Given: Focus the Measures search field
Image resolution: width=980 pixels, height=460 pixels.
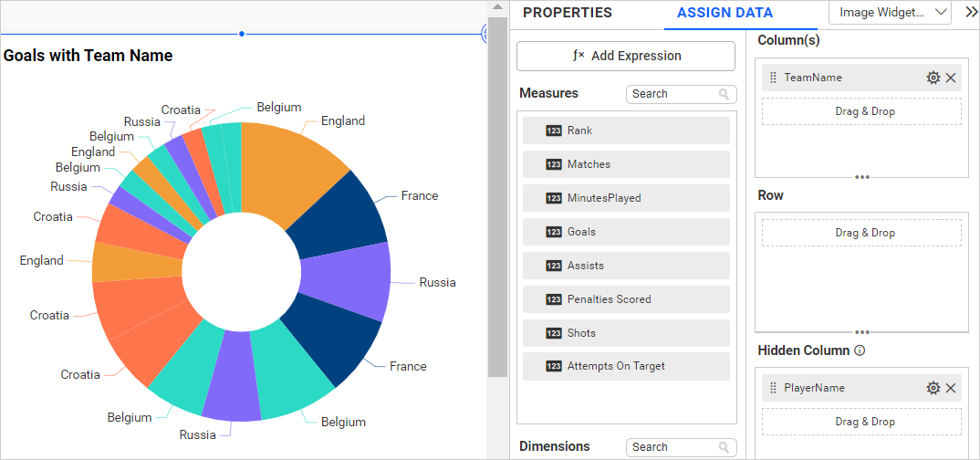Looking at the screenshot, I should [671, 94].
